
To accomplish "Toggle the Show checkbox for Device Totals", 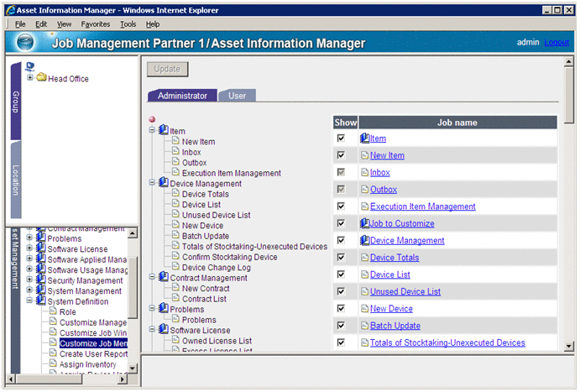I will click(340, 258).
